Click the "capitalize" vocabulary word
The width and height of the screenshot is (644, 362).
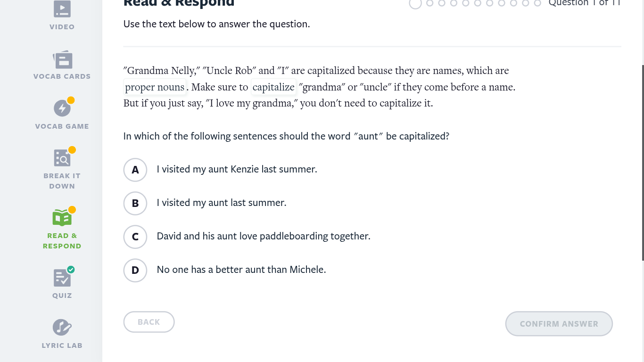coord(273,87)
